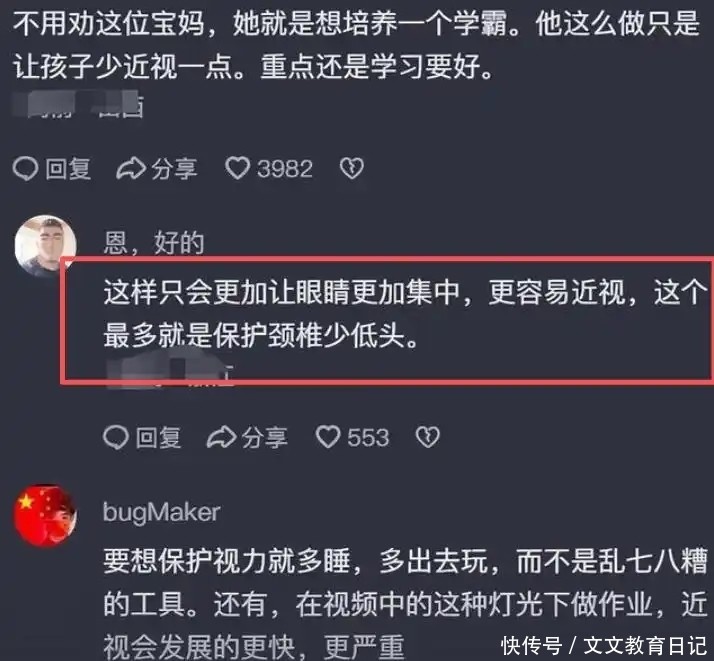Screen dimensions: 714x661
Task: Select bugMaker's comment about 保护视力
Action: pyautogui.click(x=405, y=603)
